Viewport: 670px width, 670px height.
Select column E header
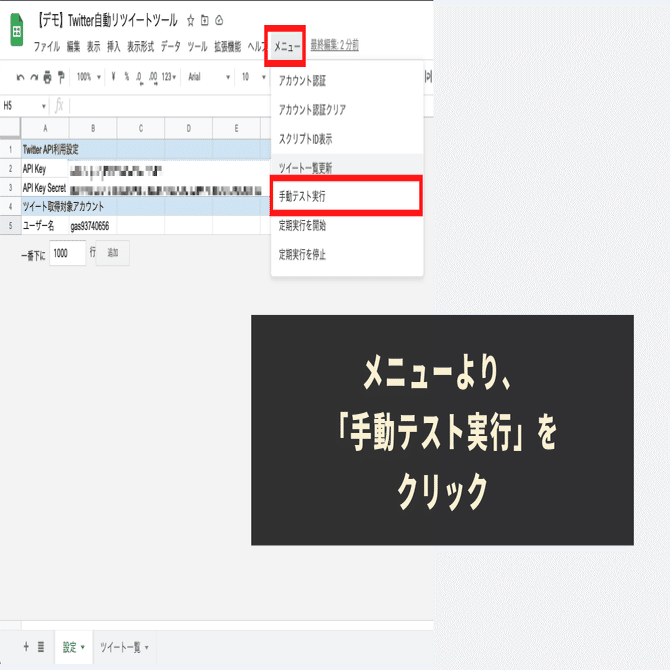[x=236, y=128]
